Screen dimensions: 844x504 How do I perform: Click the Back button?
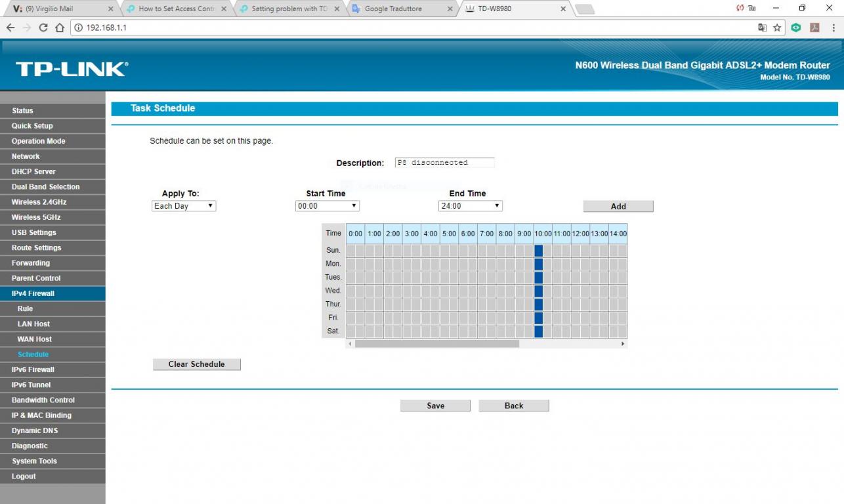[514, 406]
